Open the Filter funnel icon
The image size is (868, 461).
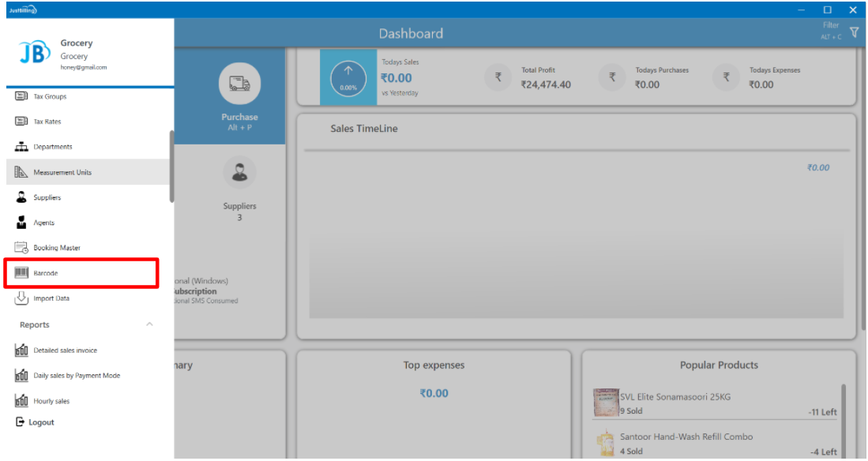point(854,32)
